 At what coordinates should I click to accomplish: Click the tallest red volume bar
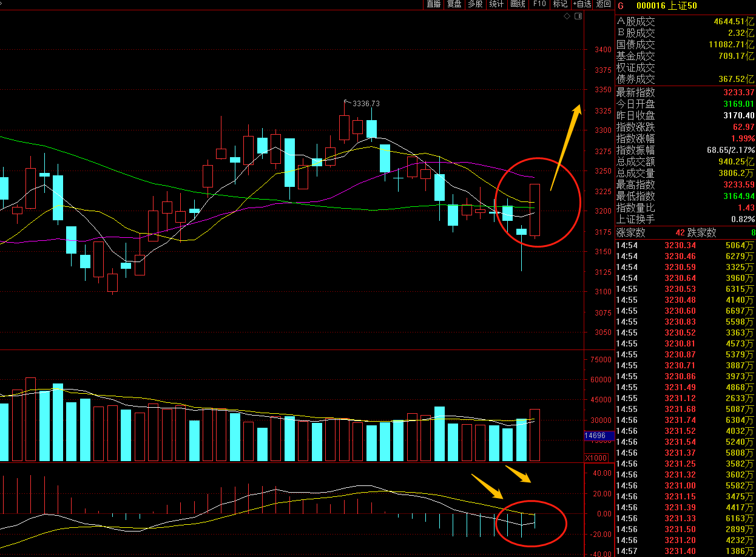(x=30, y=419)
